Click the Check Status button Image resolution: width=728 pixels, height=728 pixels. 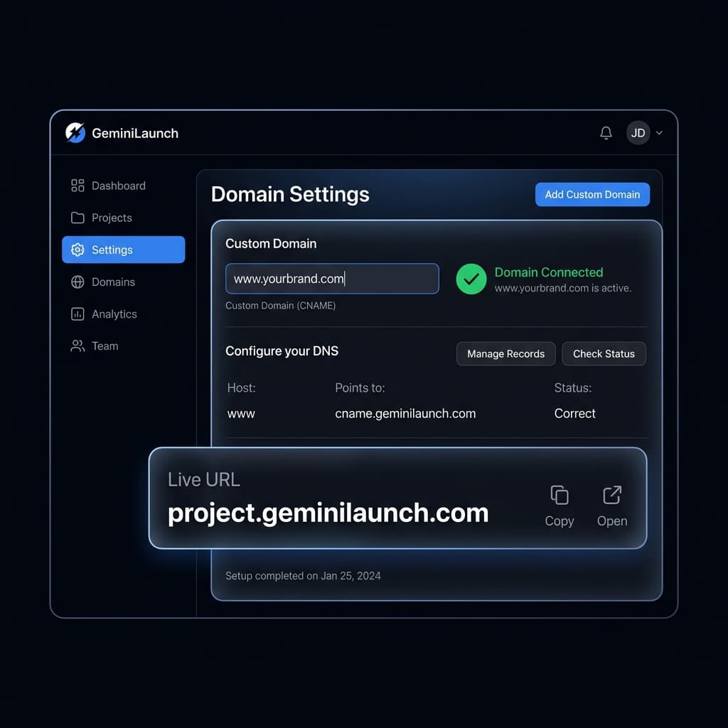pos(604,353)
